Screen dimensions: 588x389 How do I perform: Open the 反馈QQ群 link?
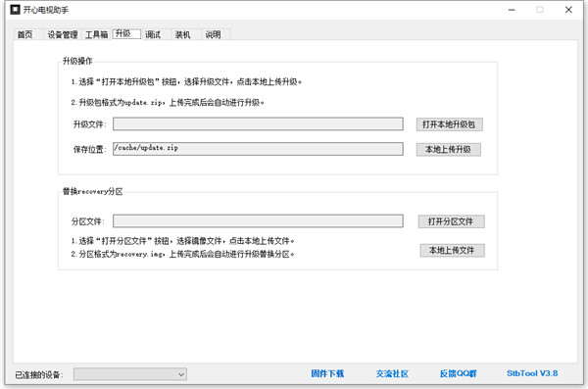(x=459, y=373)
